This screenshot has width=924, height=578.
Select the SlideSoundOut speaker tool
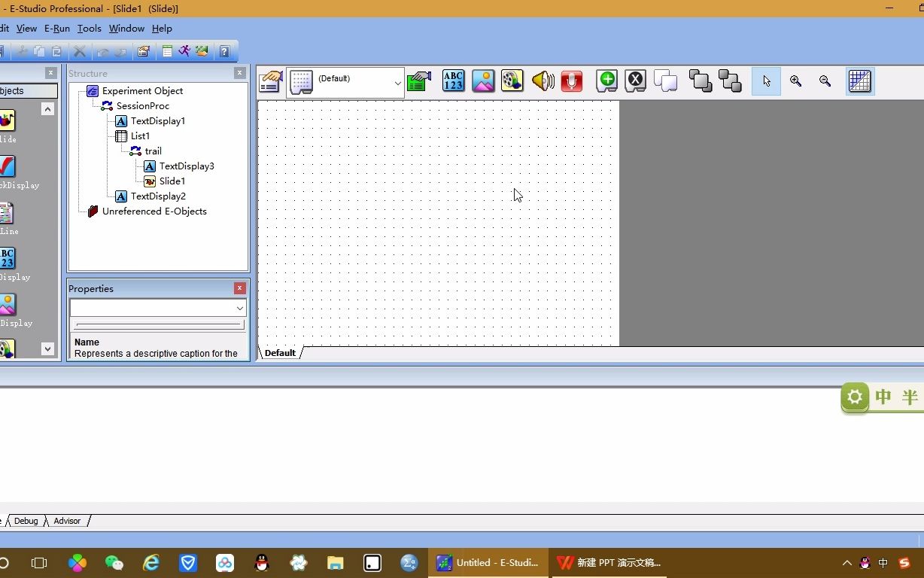543,81
